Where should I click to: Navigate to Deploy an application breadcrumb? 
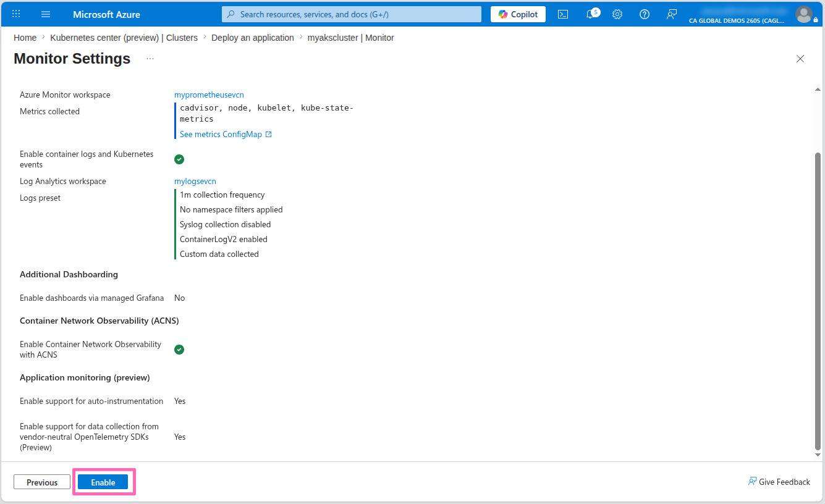click(253, 38)
